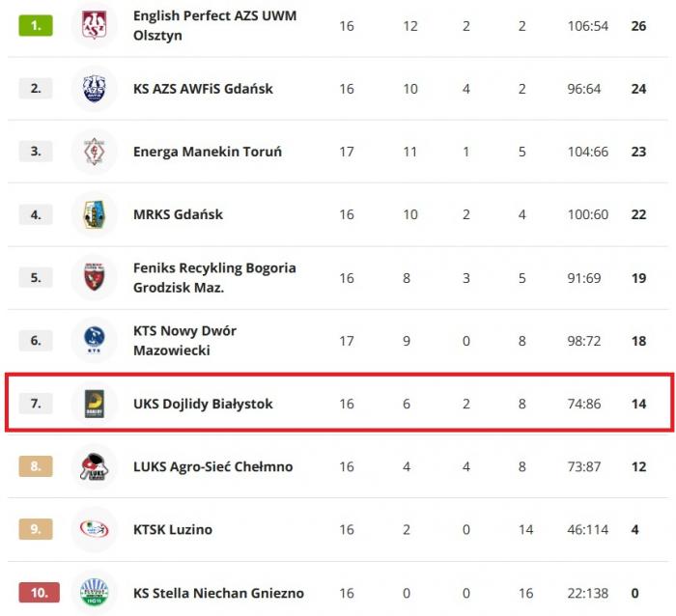This screenshot has height=616, width=676.
Task: Open the Energa Manekin Toruń team logo
Action: (94, 152)
